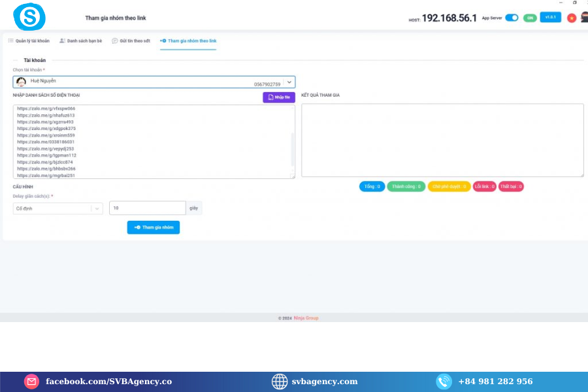Click Huệ Nguyễn's account avatar
This screenshot has width=588, height=392.
[x=21, y=82]
